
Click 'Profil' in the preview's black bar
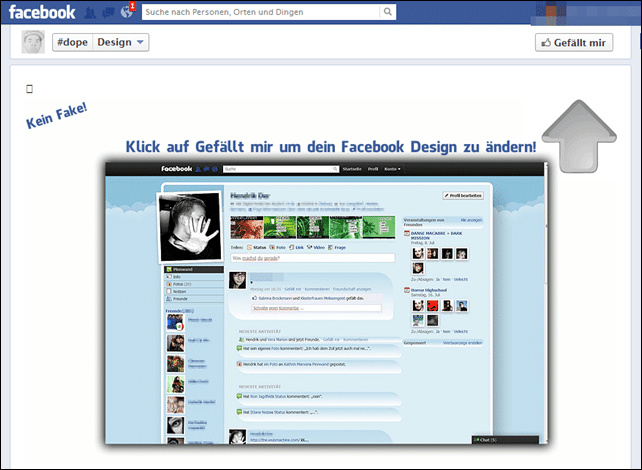tap(373, 169)
